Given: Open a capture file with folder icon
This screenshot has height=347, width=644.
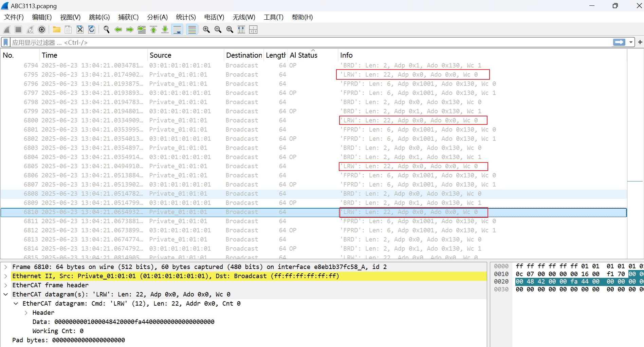Looking at the screenshot, I should coord(57,30).
